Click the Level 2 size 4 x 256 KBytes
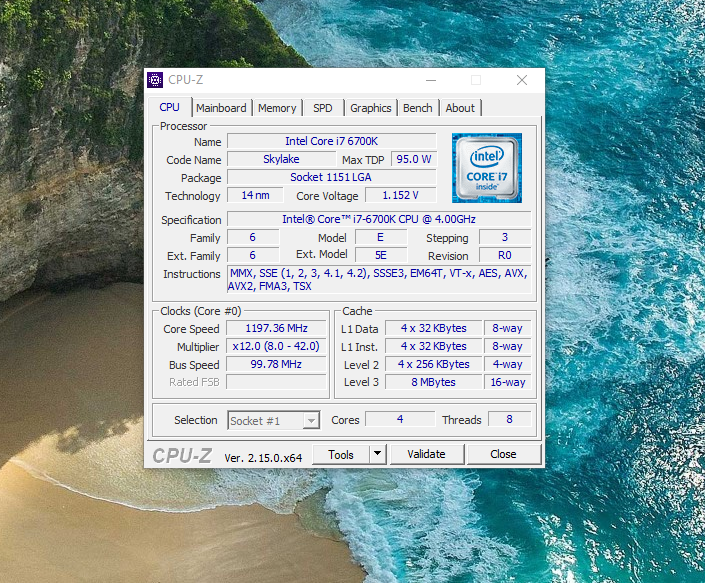The height and width of the screenshot is (583, 705). [x=434, y=364]
